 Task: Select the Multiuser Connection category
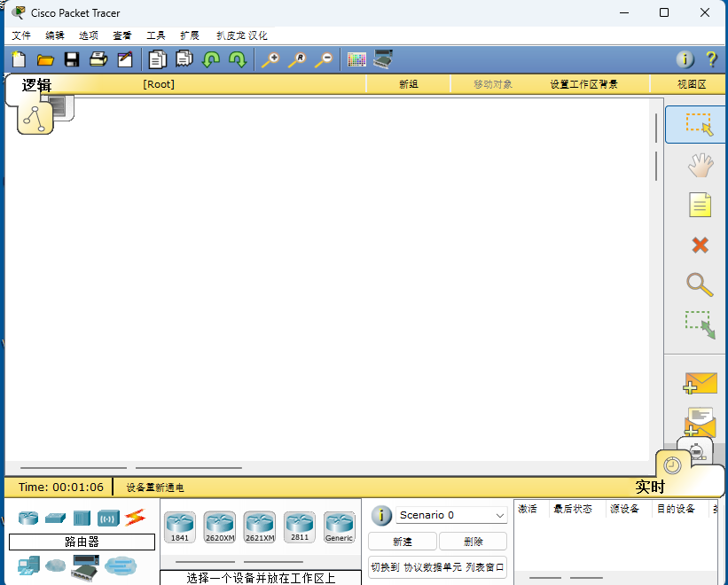pos(121,566)
